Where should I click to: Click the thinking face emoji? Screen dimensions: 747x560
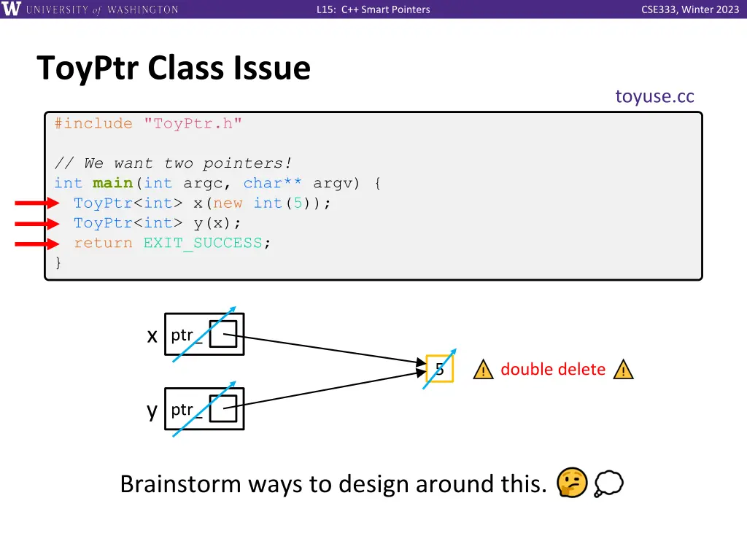572,483
